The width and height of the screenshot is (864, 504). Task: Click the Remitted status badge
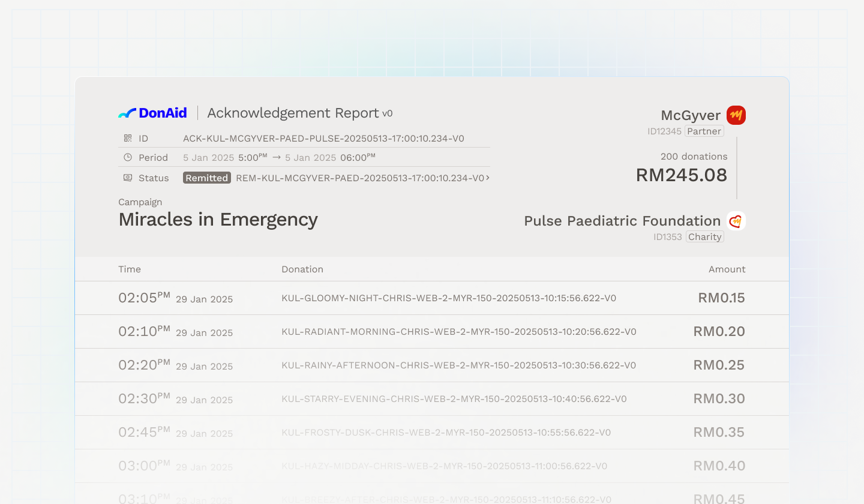point(207,178)
